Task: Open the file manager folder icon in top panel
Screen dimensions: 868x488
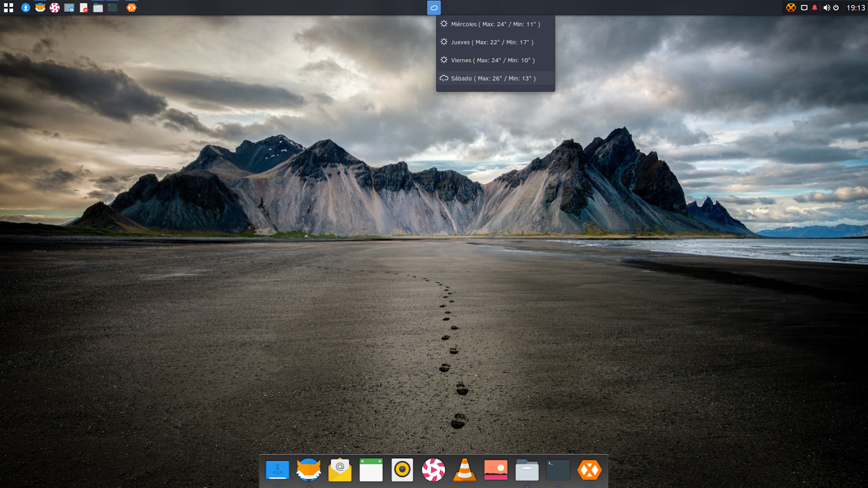Action: coord(98,8)
